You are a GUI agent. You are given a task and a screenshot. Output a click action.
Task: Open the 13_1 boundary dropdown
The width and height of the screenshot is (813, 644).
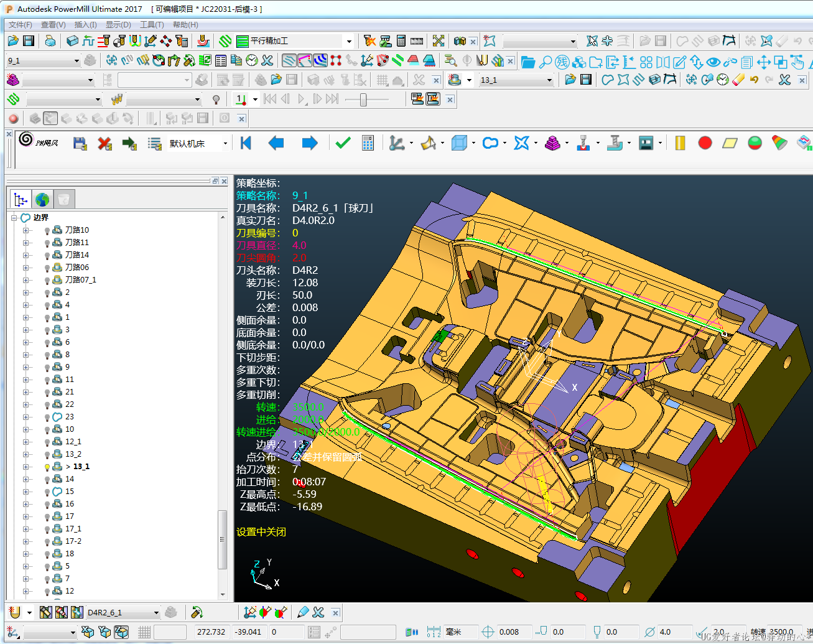coord(549,80)
